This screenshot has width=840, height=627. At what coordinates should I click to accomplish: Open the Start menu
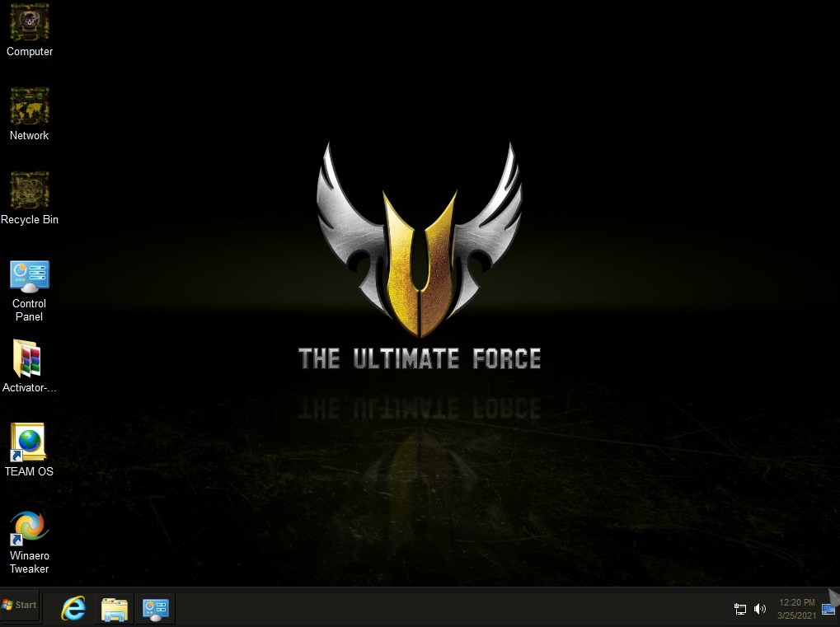tap(20, 605)
